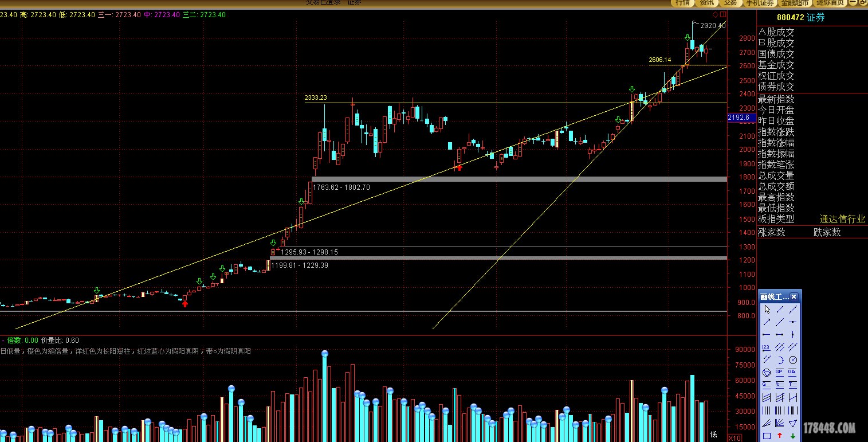Click the 最高指数 label
868x442 pixels.
tap(776, 197)
